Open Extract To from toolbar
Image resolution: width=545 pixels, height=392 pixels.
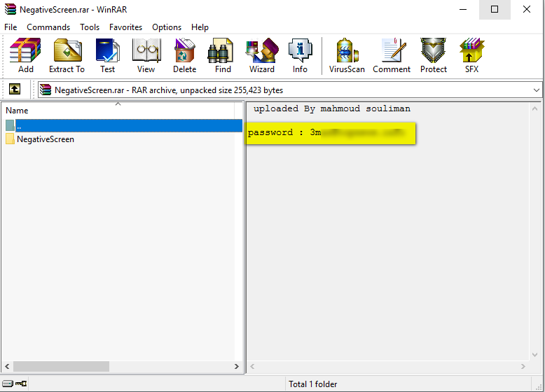[67, 55]
